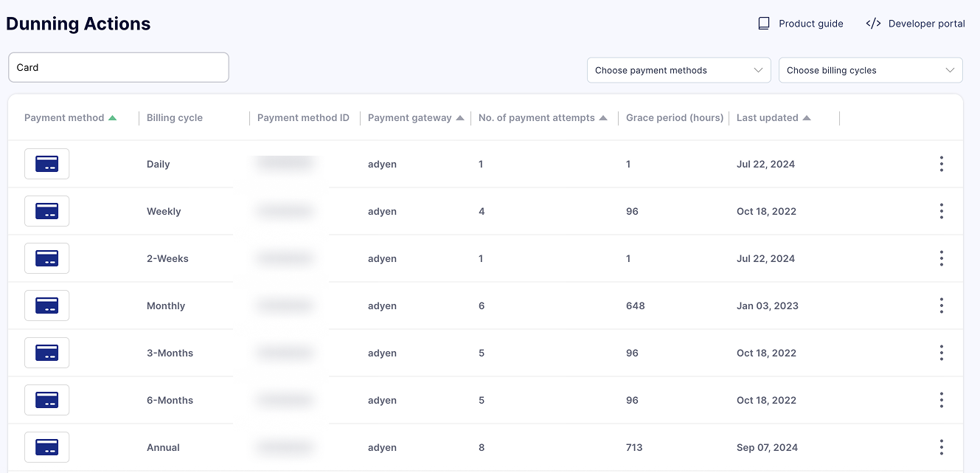Click the Payment method ID column header
Image resolution: width=980 pixels, height=473 pixels.
303,117
